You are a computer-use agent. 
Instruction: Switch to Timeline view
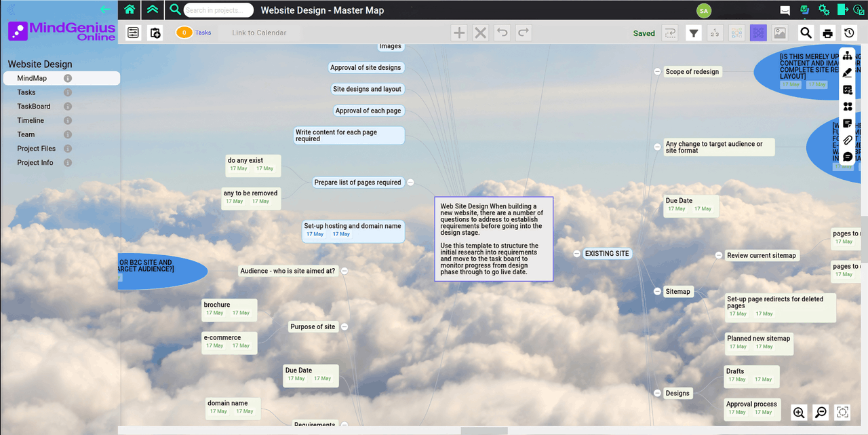[x=31, y=120]
